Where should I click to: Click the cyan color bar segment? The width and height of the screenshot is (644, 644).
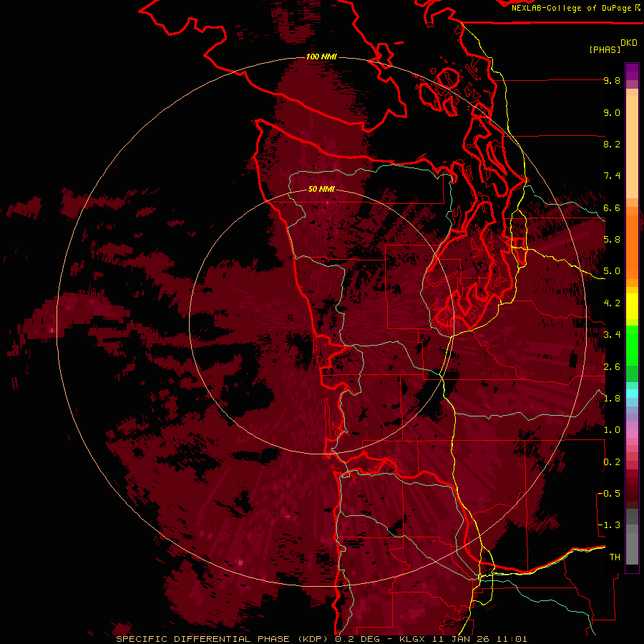(x=632, y=394)
